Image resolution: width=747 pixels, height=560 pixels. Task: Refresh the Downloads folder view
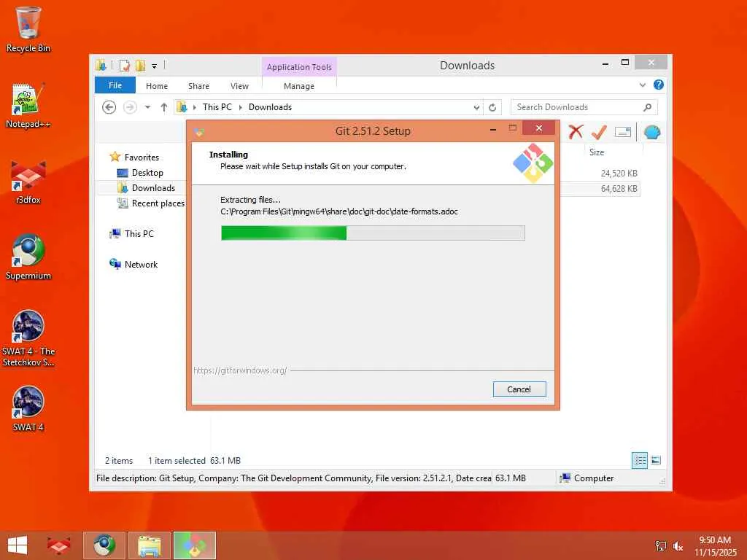(492, 108)
